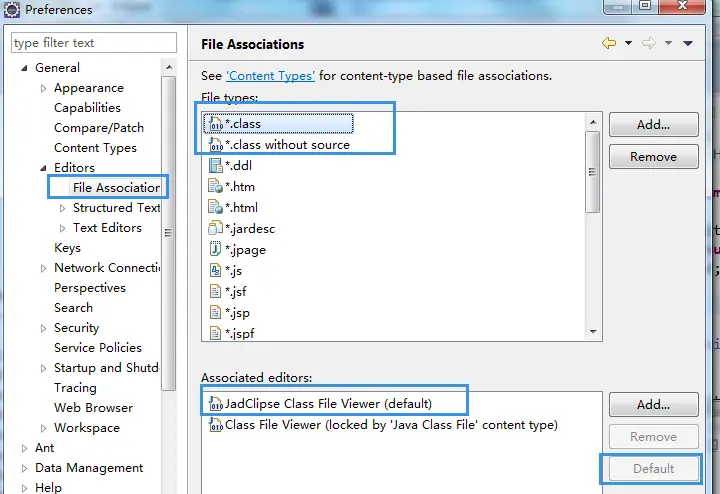Image resolution: width=720 pixels, height=494 pixels.
Task: Go back using the yellow arrow
Action: pos(609,43)
